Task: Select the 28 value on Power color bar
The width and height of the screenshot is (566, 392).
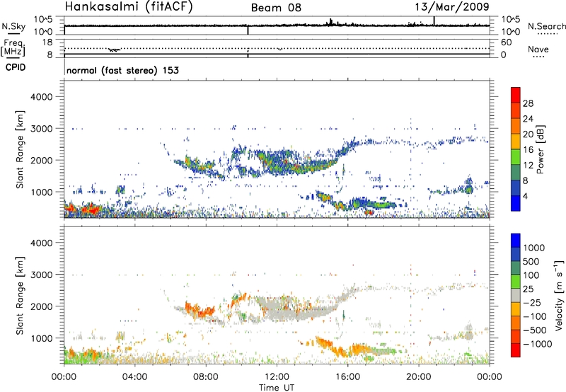Action: pyautogui.click(x=528, y=103)
